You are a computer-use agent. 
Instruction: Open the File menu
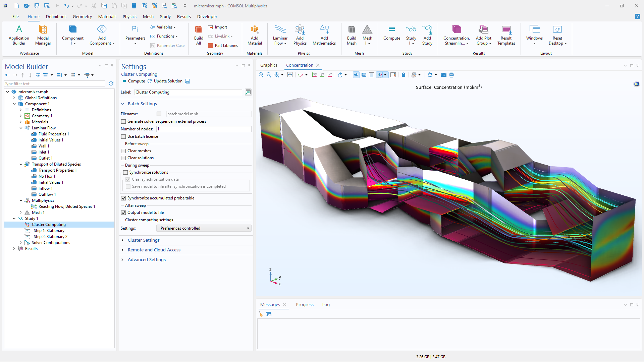click(16, 16)
